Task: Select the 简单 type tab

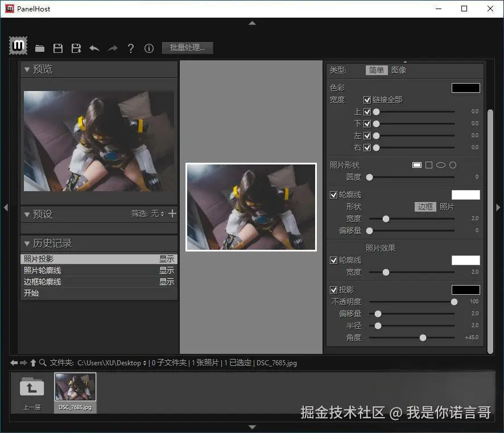Action: [377, 70]
